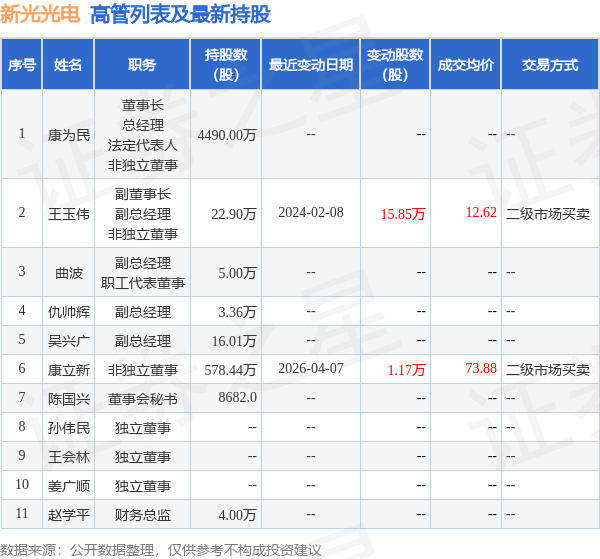Click the holding value 4.00万
Viewport: 600px width, 559px height.
click(x=237, y=515)
